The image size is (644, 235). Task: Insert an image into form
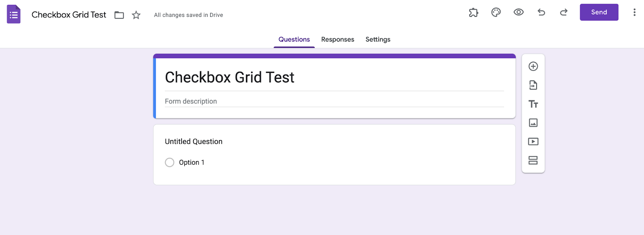pyautogui.click(x=533, y=123)
